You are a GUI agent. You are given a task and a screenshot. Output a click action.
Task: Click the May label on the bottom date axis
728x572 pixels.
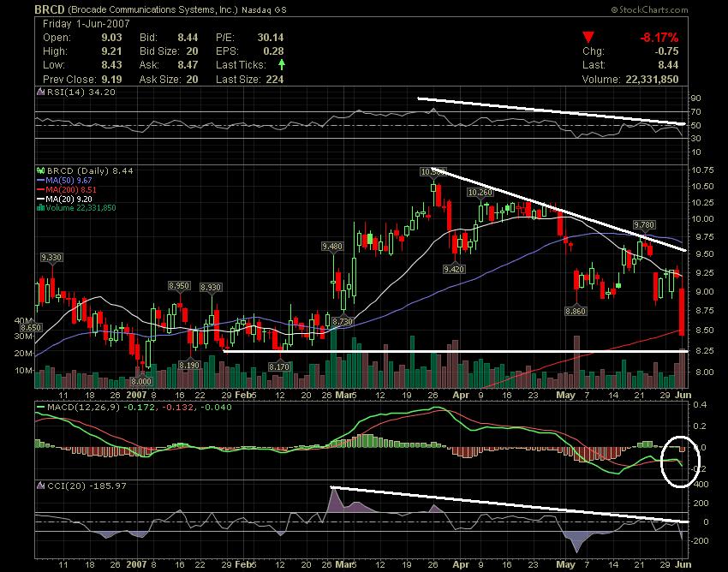(565, 564)
